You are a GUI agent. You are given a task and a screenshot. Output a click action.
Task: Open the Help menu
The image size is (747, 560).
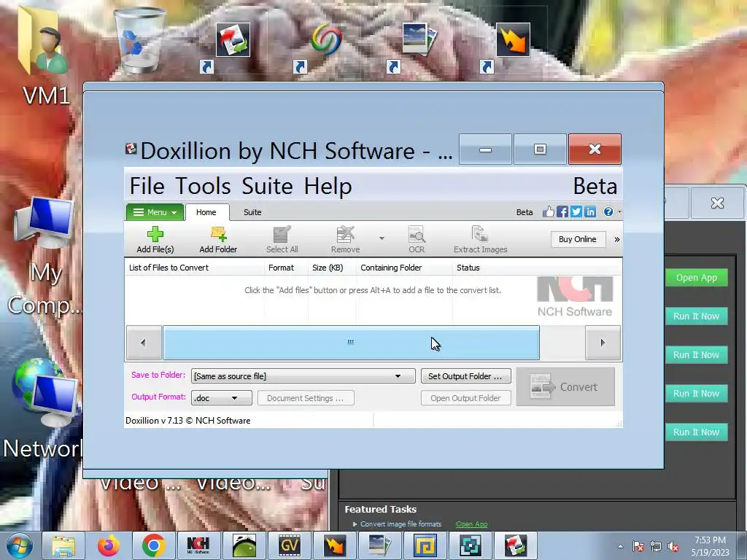tap(328, 186)
